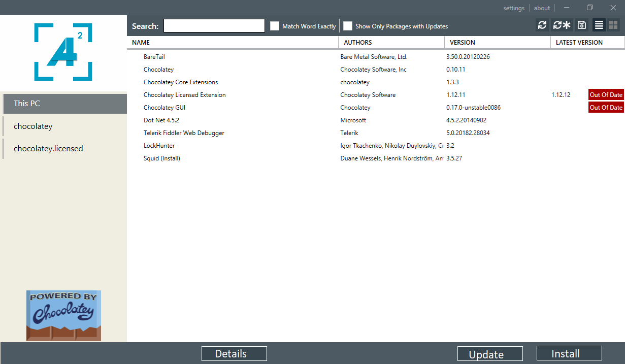Viewport: 625px width, 364px height.
Task: Open the about page
Action: [x=542, y=8]
